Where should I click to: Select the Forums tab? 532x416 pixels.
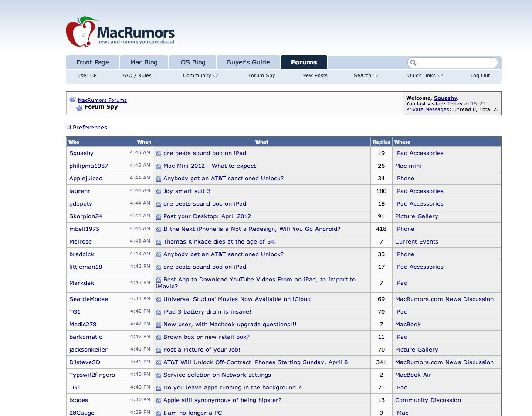coord(304,62)
